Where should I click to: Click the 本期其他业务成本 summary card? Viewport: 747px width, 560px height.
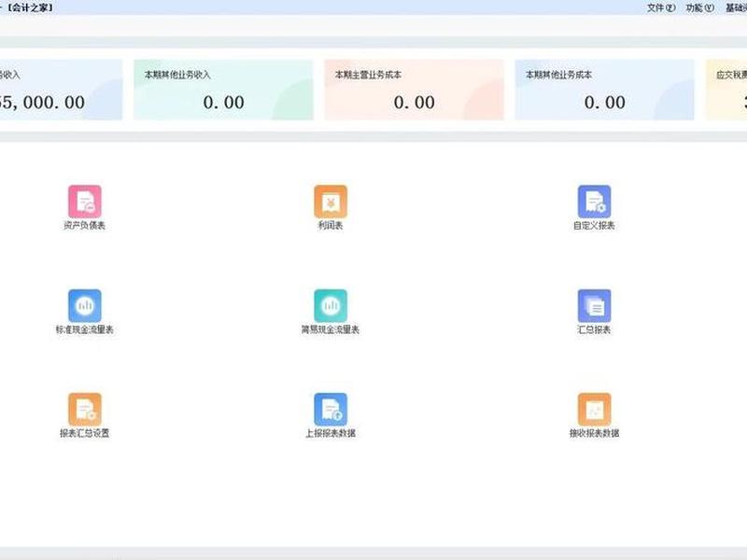pyautogui.click(x=604, y=90)
